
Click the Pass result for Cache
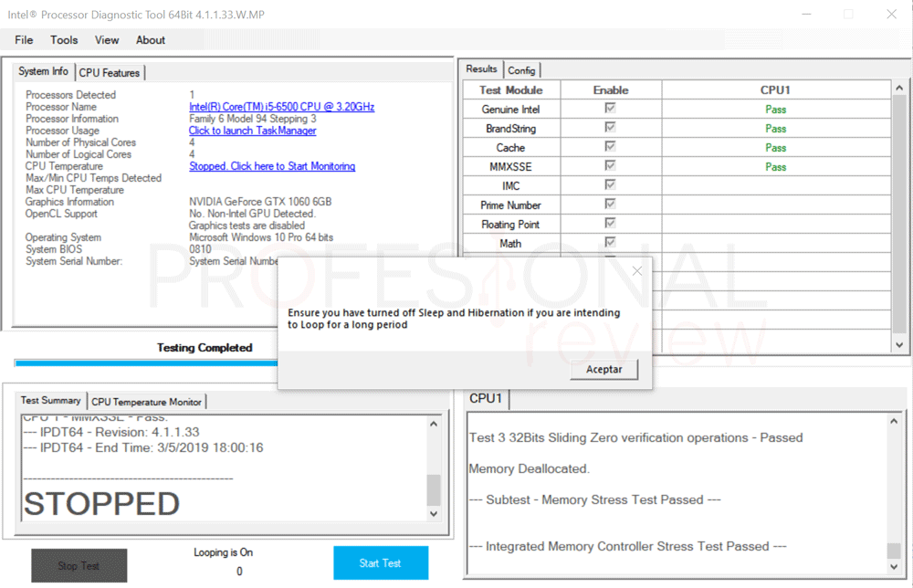[775, 148]
